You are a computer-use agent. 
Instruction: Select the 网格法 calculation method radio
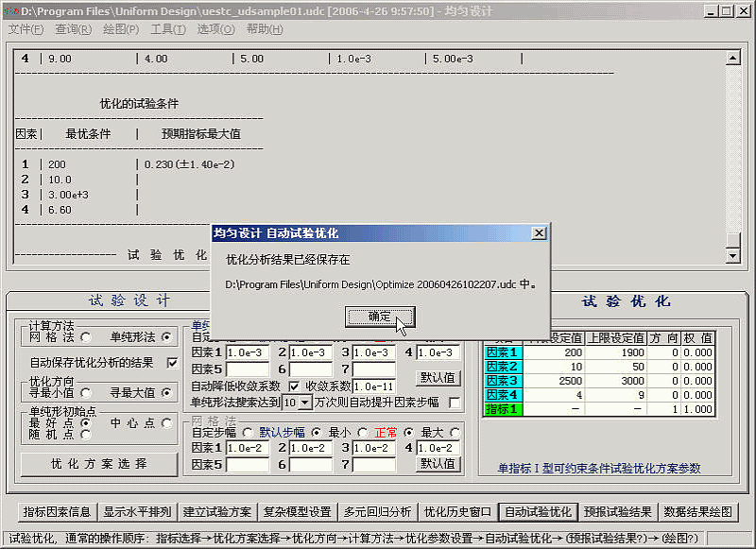[x=85, y=336]
